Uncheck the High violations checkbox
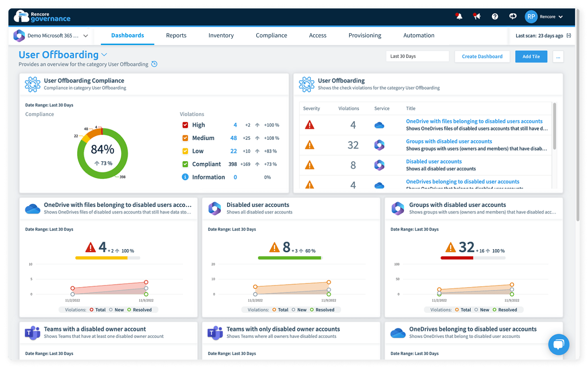 185,125
